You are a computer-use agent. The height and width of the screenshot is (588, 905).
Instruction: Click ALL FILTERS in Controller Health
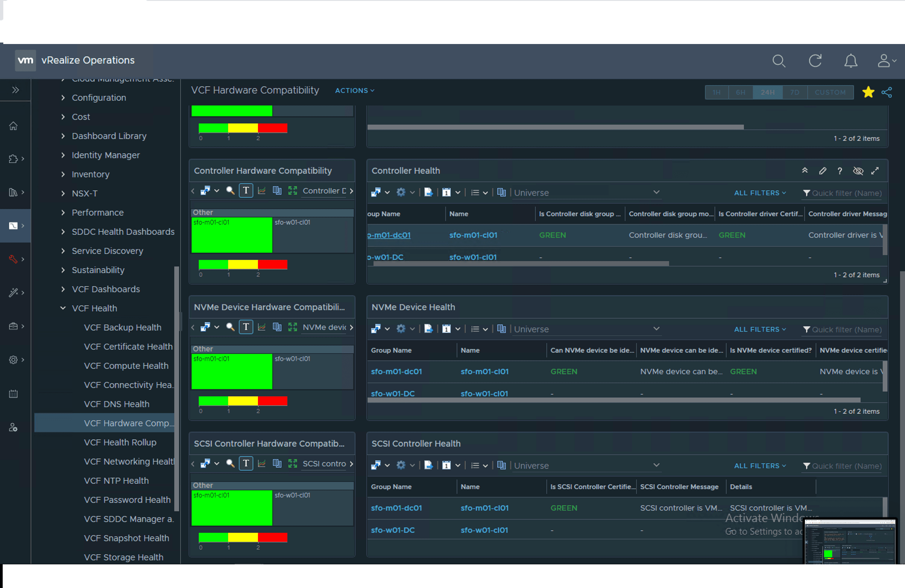click(759, 193)
